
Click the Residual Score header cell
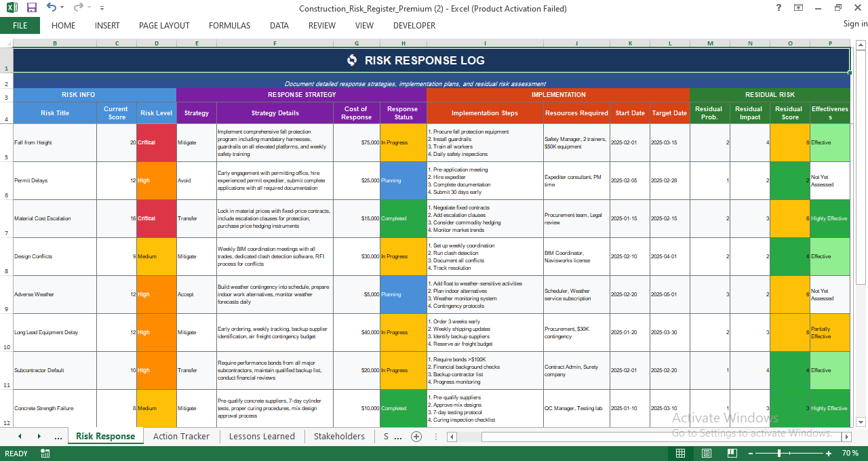coord(789,113)
